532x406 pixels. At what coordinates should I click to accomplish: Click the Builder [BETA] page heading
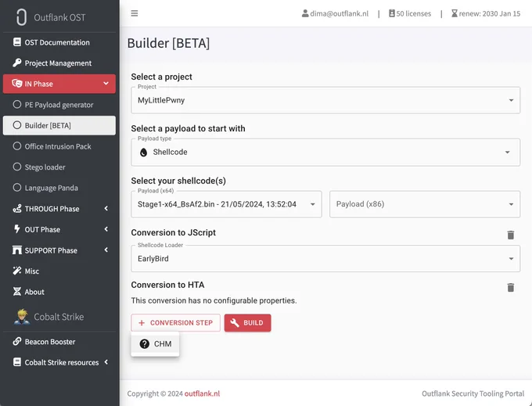coord(168,43)
